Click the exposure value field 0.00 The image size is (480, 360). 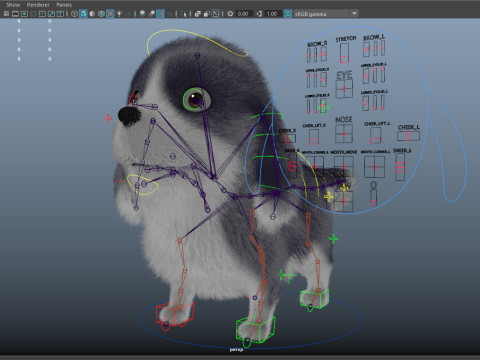pyautogui.click(x=243, y=14)
